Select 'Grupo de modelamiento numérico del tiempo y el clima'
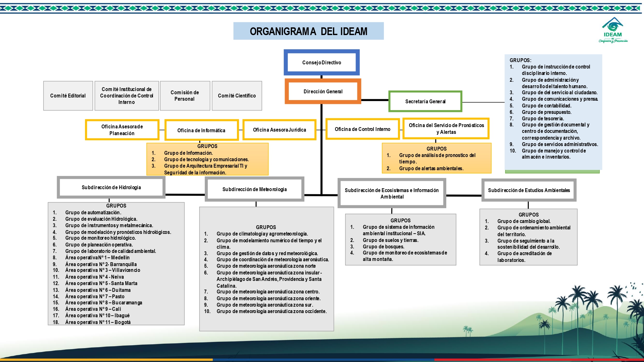644x362 pixels. point(269,244)
